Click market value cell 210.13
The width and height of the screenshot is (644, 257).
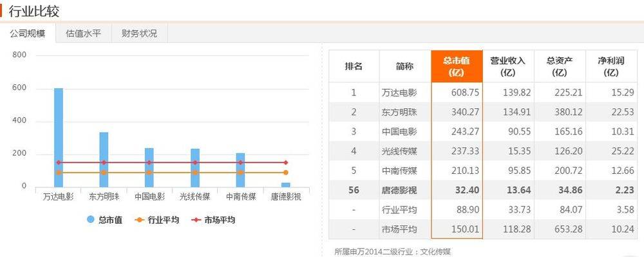[x=464, y=171]
